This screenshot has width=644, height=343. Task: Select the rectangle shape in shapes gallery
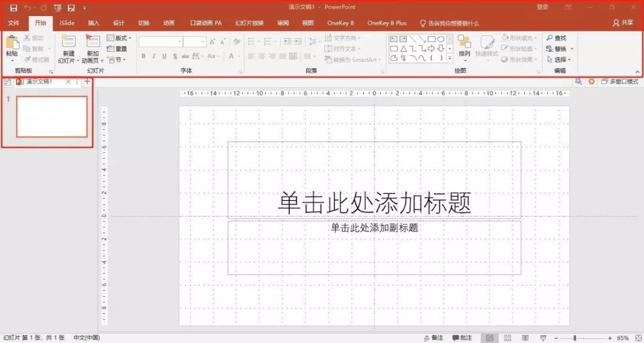(x=431, y=39)
